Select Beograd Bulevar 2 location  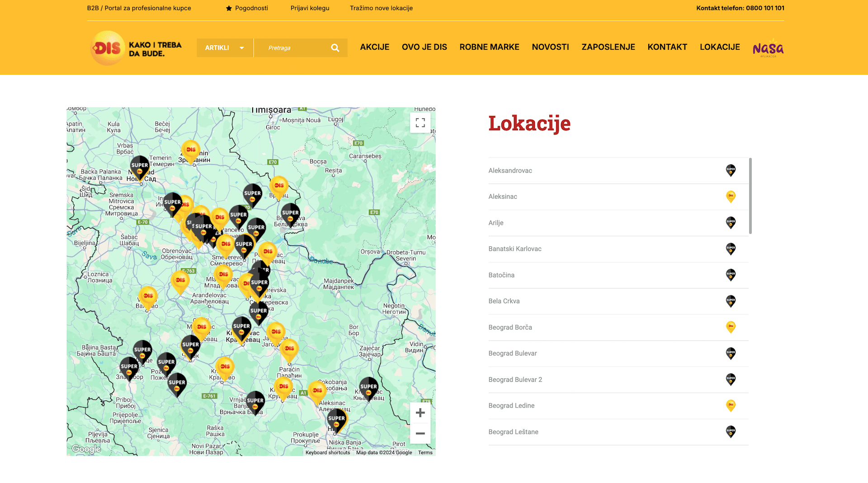(x=618, y=380)
